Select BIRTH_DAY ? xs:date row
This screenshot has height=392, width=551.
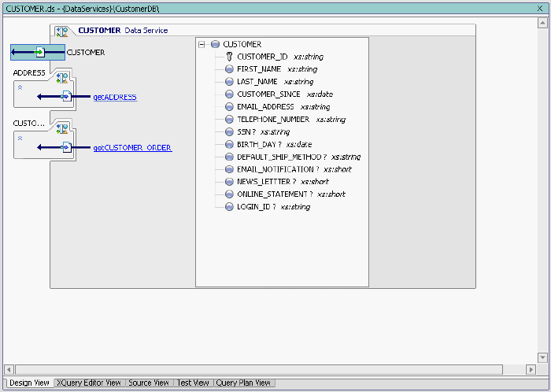(275, 144)
